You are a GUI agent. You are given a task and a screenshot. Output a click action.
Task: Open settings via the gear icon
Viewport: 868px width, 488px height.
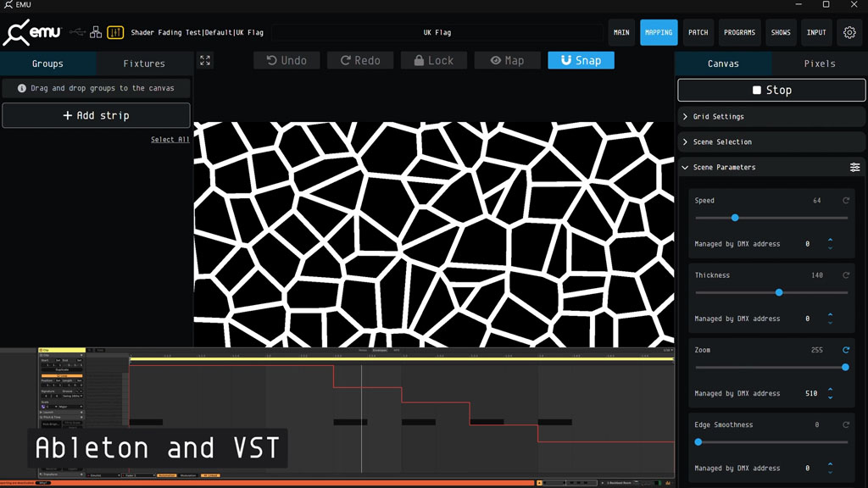pyautogui.click(x=849, y=32)
